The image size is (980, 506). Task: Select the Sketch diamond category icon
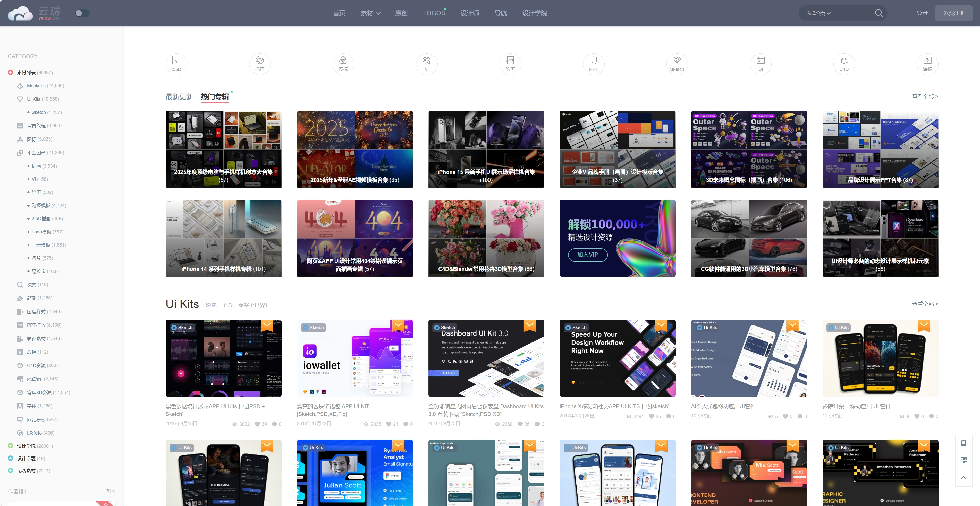677,64
